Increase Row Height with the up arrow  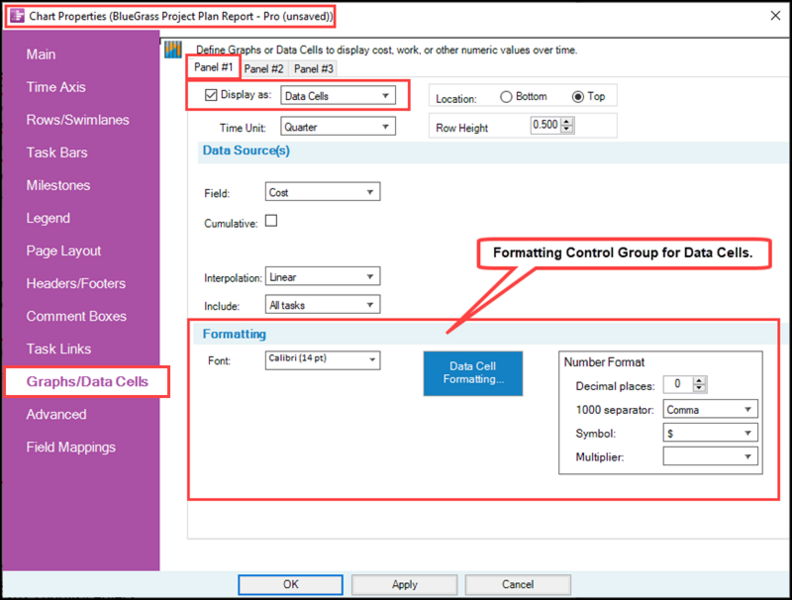pos(567,121)
